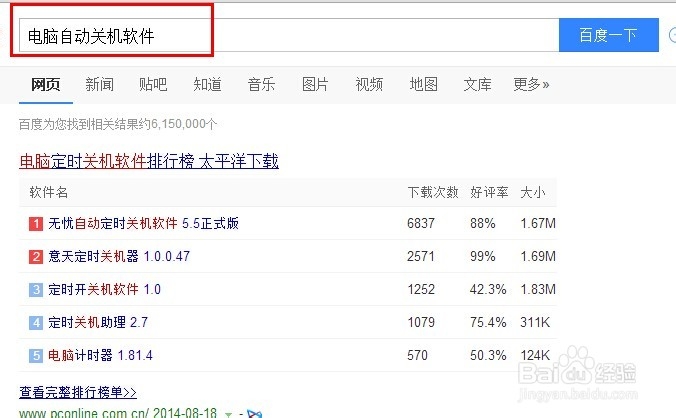Open result title 电脑定时关机软件排行榜 太平洋下载
This screenshot has width=676, height=418.
(149, 161)
